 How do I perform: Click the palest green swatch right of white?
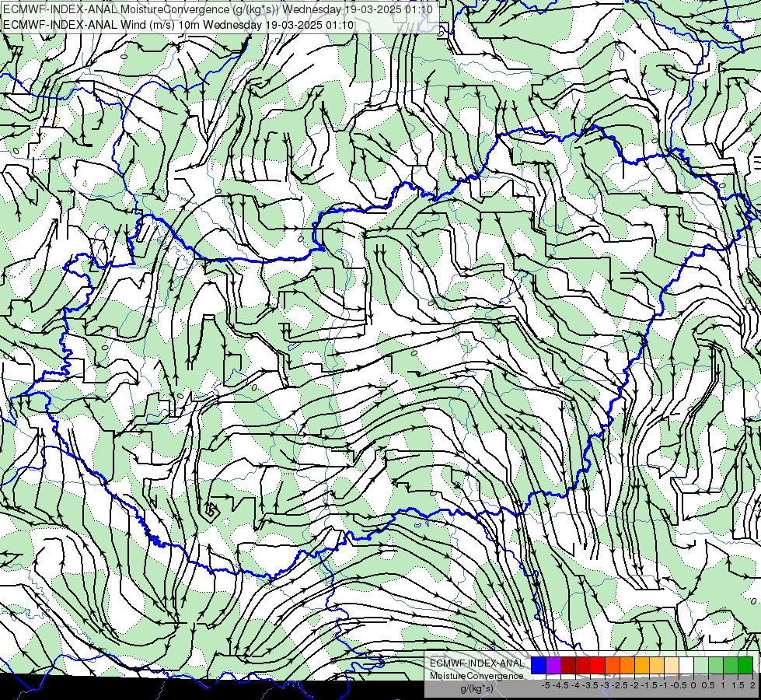(x=701, y=665)
